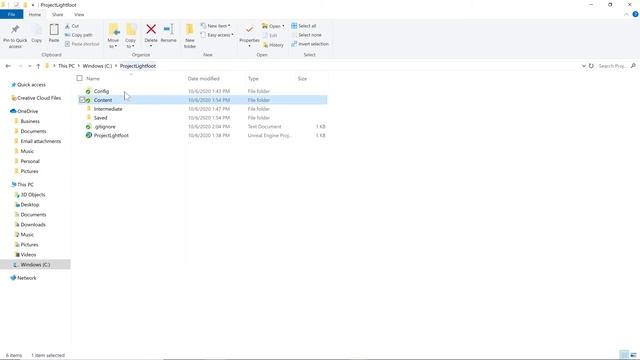
Task: Switch to Details view icon
Action: point(624,354)
